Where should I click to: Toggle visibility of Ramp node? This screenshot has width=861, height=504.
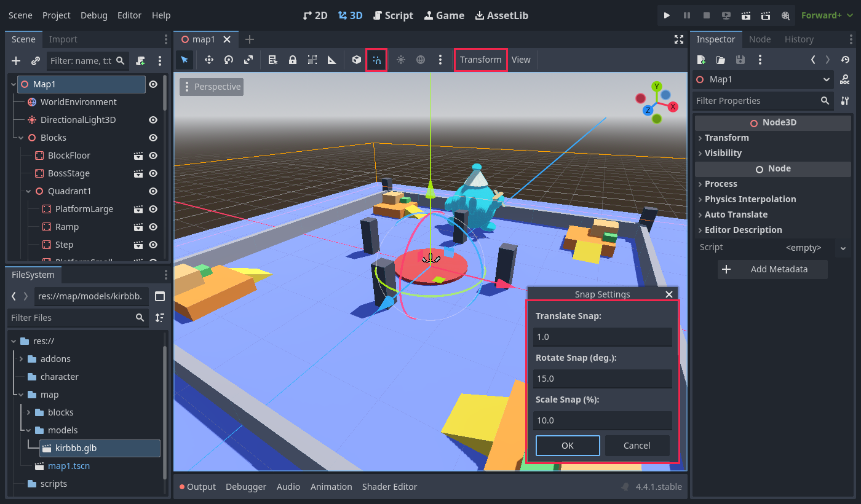pyautogui.click(x=153, y=227)
